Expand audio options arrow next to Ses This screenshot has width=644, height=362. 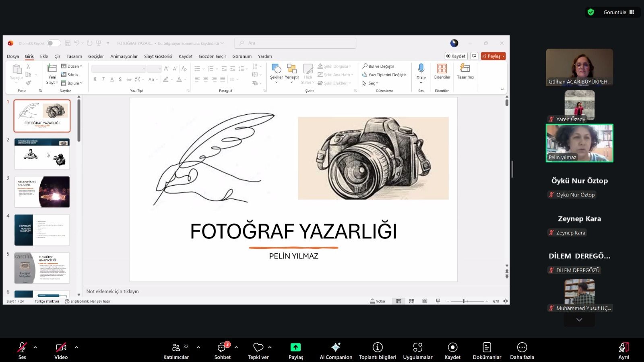[x=35, y=347]
